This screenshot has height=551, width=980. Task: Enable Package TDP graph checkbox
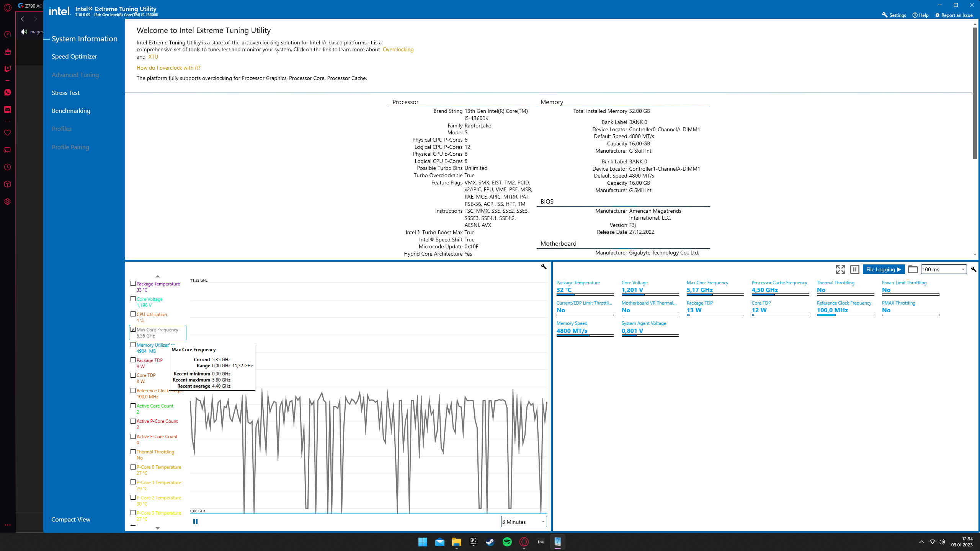pyautogui.click(x=133, y=360)
